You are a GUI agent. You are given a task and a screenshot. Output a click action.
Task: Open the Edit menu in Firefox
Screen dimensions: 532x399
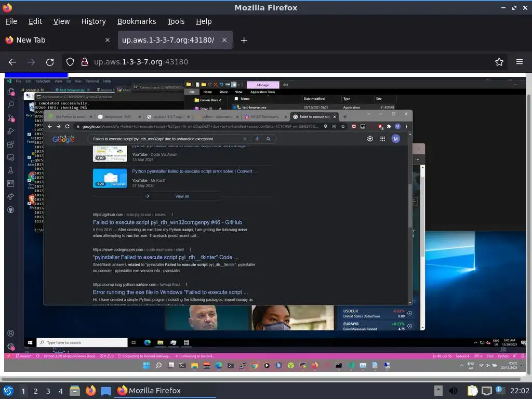(x=35, y=21)
